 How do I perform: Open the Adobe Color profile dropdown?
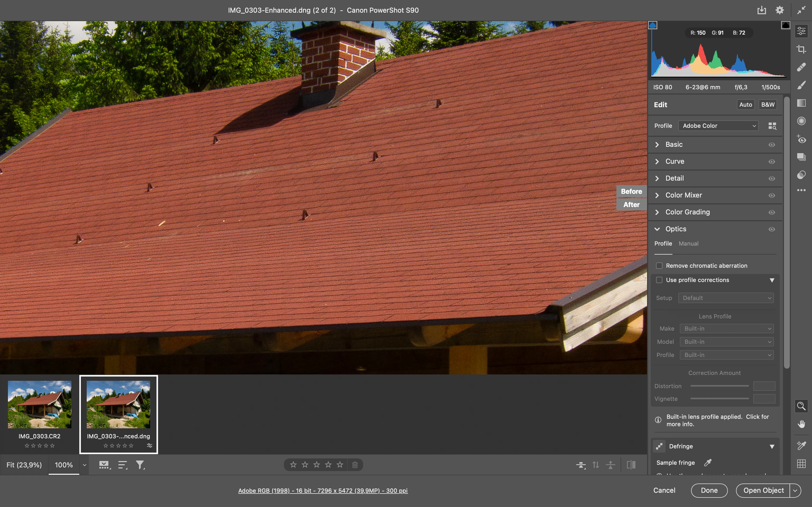(718, 126)
